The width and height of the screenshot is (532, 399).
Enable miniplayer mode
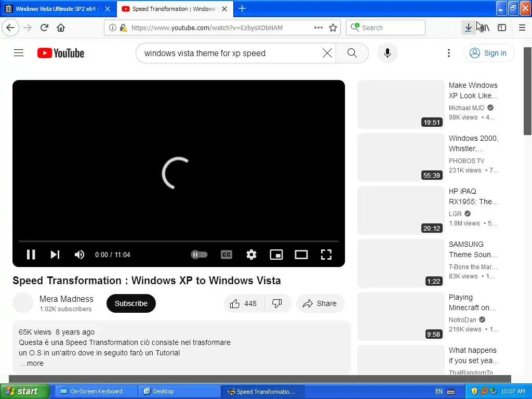tap(276, 255)
